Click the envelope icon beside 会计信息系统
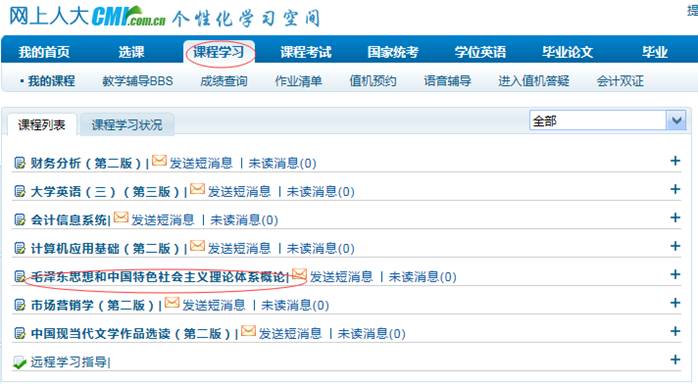698x384 pixels. pos(121,218)
